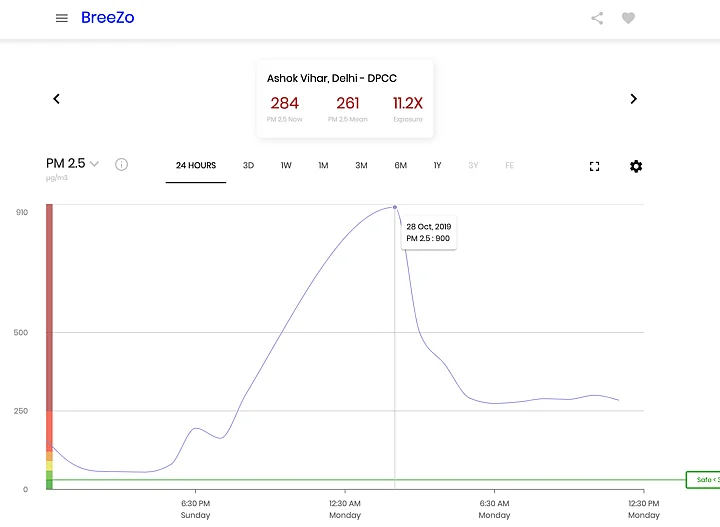Switch to the 3D time range
The image size is (720, 527).
[248, 166]
